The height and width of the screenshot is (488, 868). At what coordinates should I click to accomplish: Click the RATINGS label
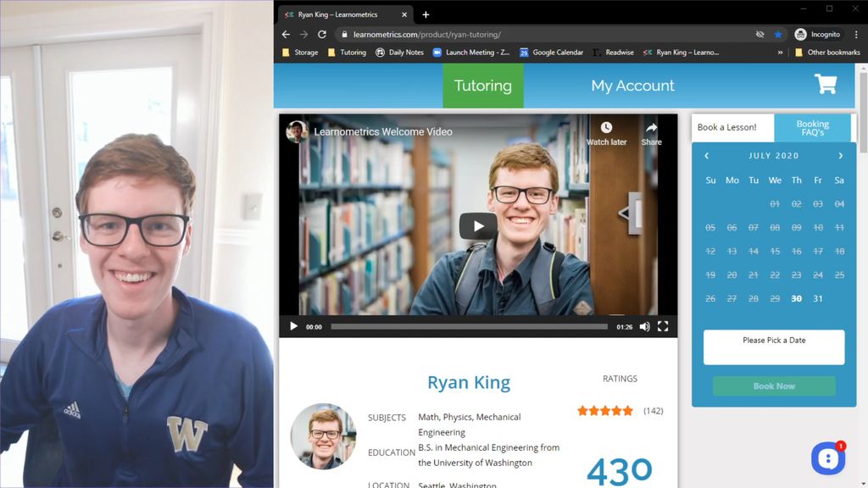[x=620, y=379]
